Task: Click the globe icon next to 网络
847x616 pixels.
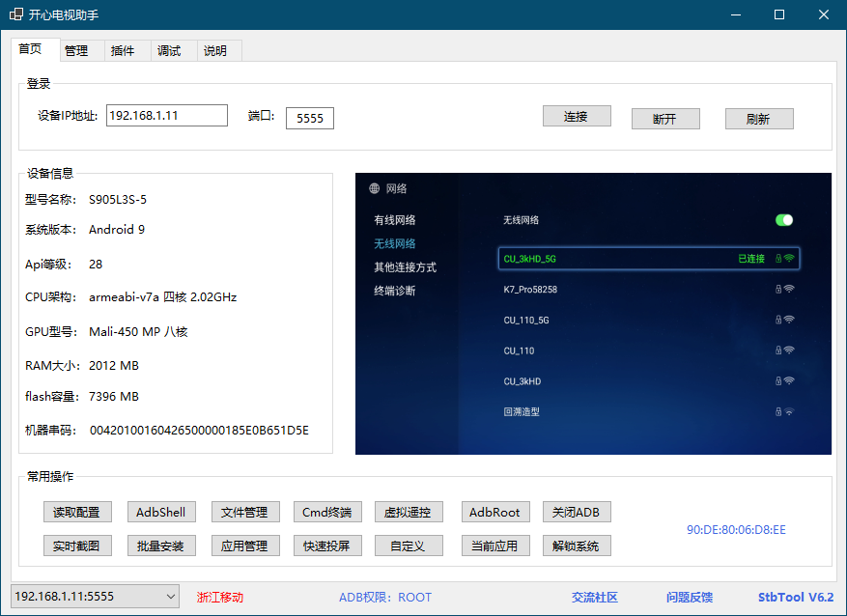Action: (x=374, y=189)
